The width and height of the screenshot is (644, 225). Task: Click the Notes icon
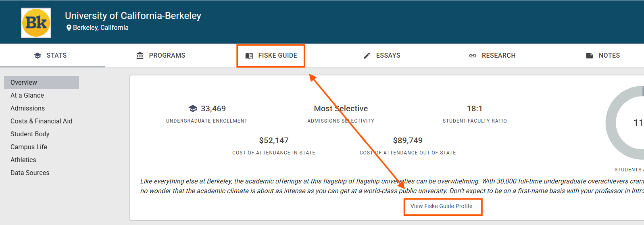click(590, 56)
